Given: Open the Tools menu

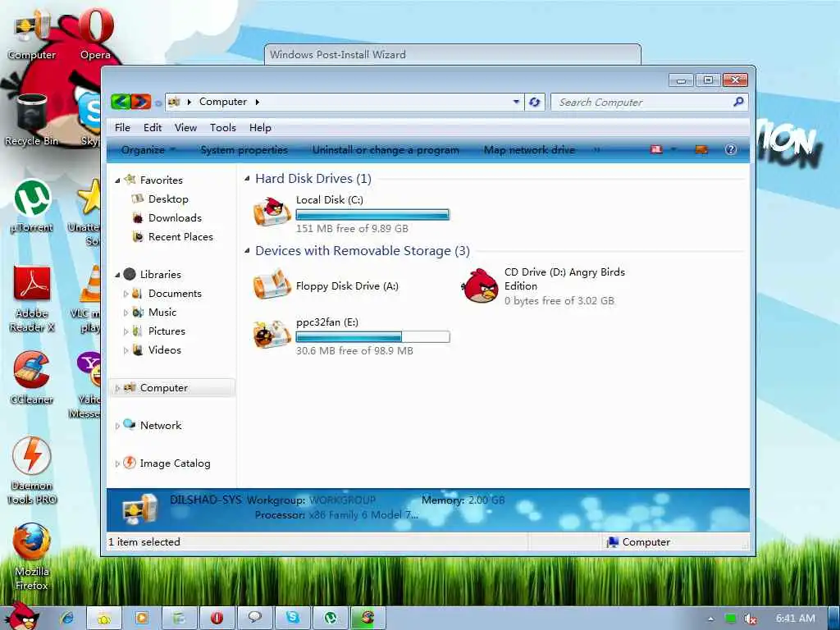Looking at the screenshot, I should pos(223,127).
